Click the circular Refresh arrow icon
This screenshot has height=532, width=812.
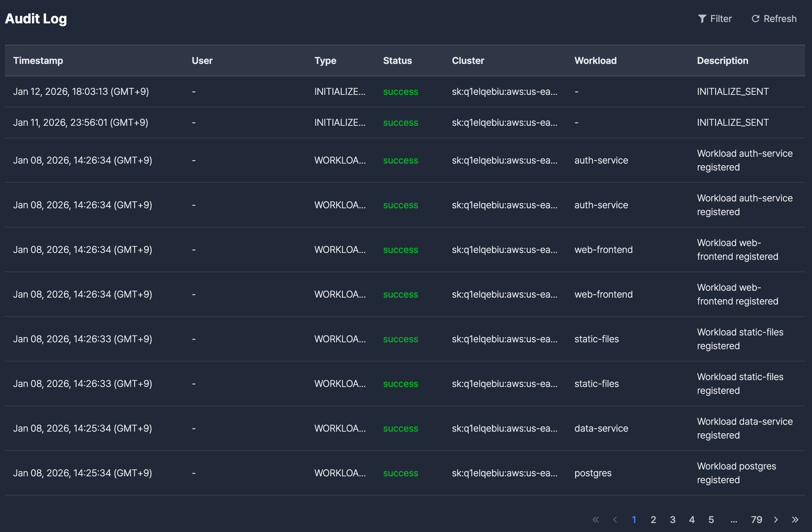tap(755, 19)
